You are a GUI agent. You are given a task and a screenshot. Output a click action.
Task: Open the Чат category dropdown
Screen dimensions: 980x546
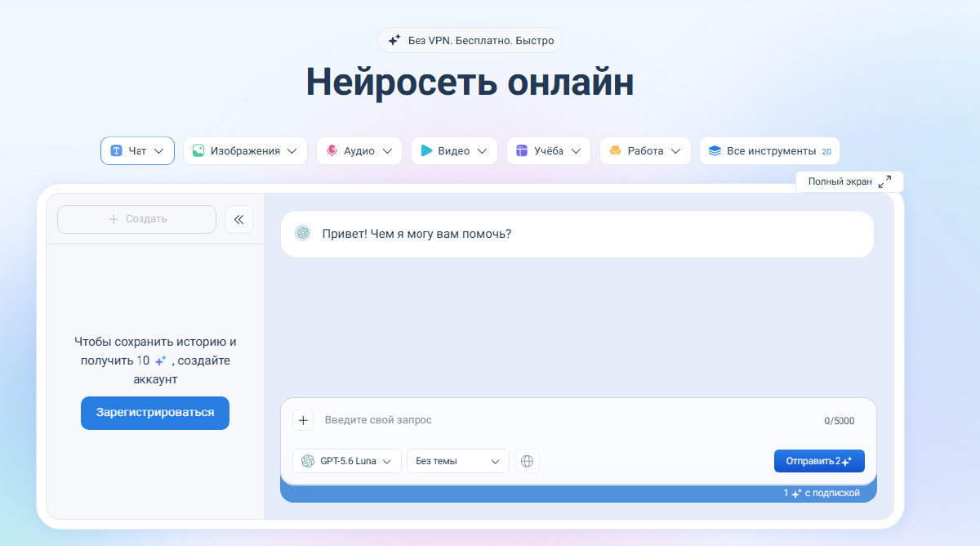point(137,150)
